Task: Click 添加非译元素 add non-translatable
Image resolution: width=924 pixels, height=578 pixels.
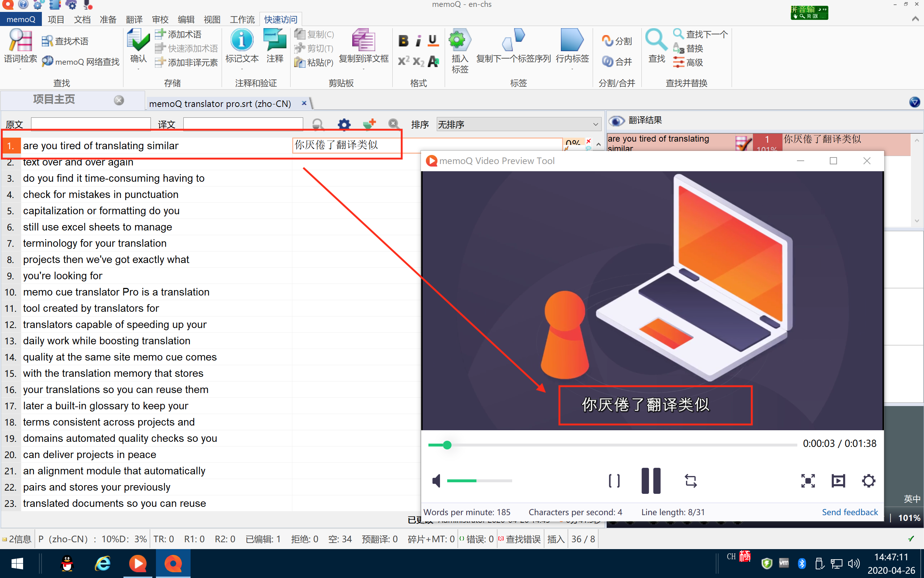Action: point(160,62)
